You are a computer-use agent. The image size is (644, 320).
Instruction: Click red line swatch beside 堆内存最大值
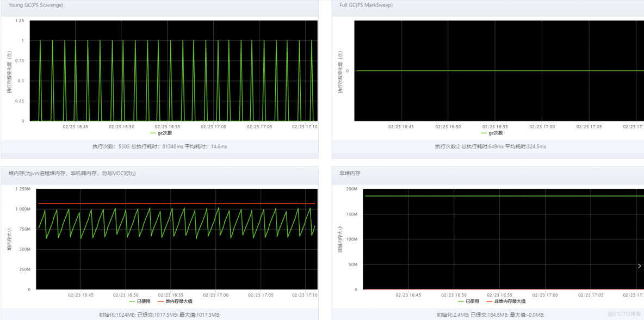click(161, 301)
